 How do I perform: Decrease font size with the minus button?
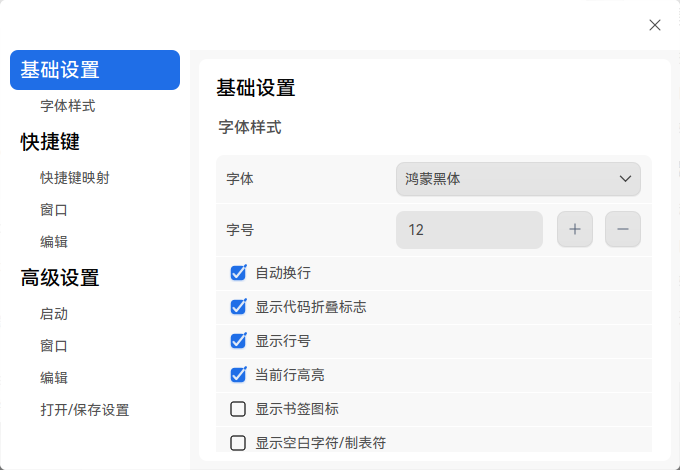click(x=623, y=229)
